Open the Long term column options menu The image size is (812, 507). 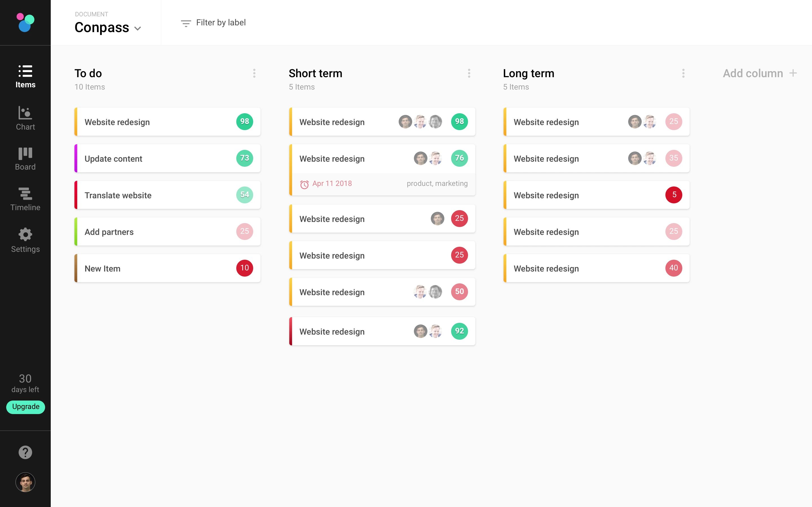point(683,73)
